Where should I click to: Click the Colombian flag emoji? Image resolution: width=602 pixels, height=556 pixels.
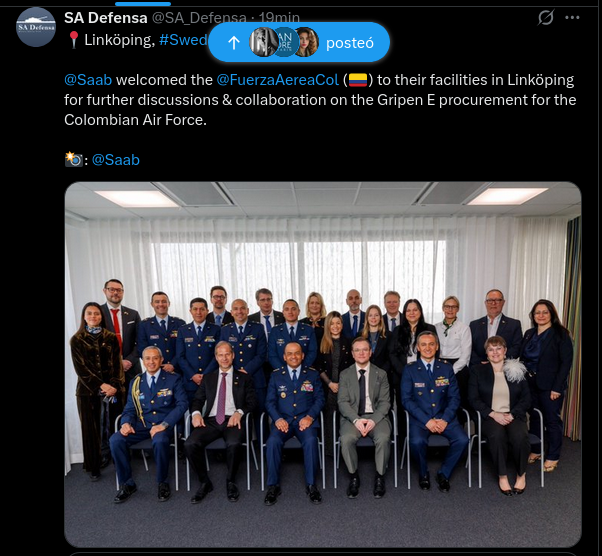pyautogui.click(x=358, y=80)
